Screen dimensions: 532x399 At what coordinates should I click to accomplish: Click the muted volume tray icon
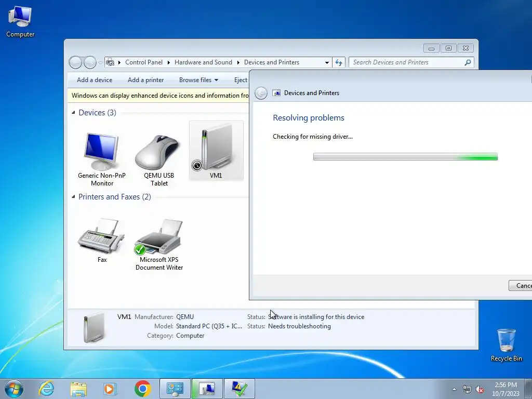(480, 389)
